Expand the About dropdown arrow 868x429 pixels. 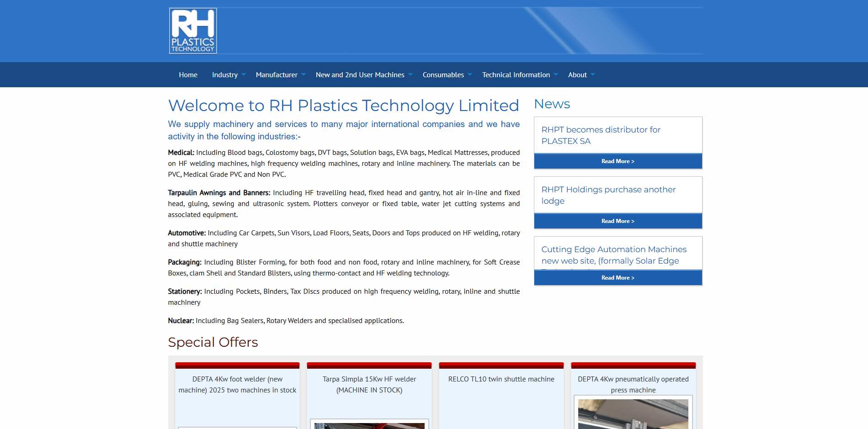(x=593, y=74)
